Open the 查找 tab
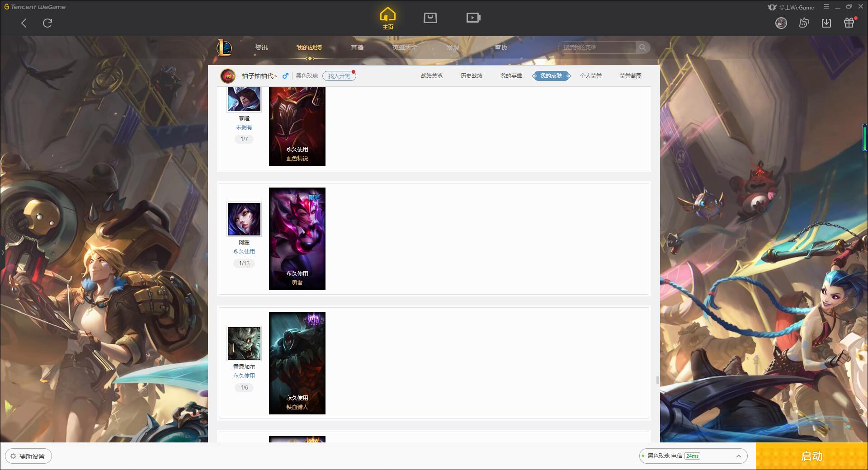Screen dimensions: 868x470 click(x=501, y=47)
